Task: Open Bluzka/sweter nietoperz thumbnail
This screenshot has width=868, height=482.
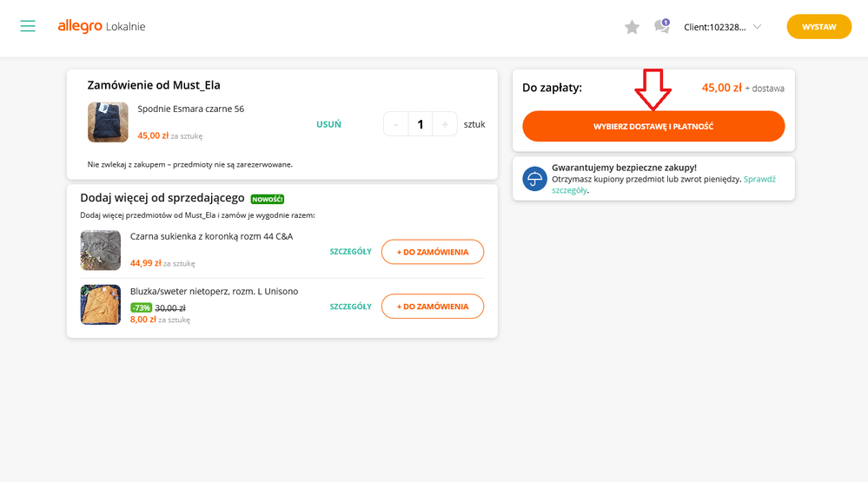Action: tap(100, 305)
